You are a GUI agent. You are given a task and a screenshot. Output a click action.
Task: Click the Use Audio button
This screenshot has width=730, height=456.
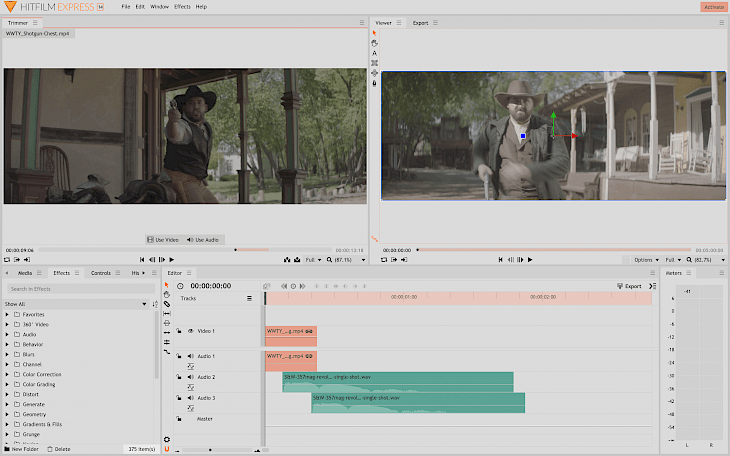pos(203,240)
